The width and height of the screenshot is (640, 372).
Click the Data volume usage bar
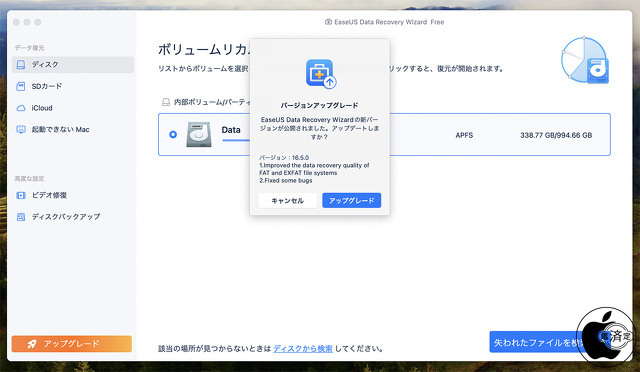(x=236, y=140)
